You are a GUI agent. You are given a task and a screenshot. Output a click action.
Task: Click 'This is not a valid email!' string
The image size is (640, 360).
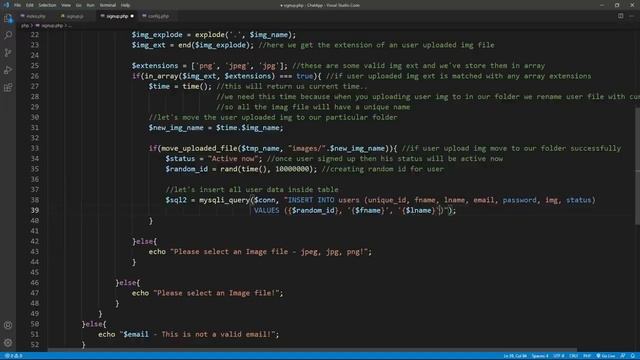click(216, 334)
